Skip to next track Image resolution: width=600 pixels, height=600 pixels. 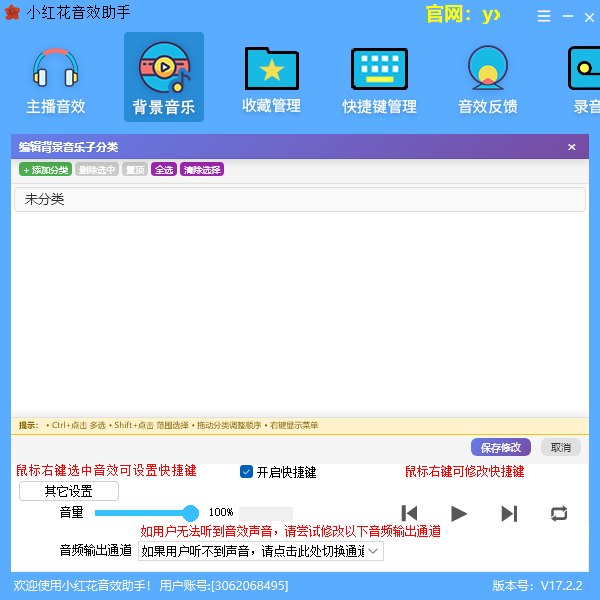509,513
